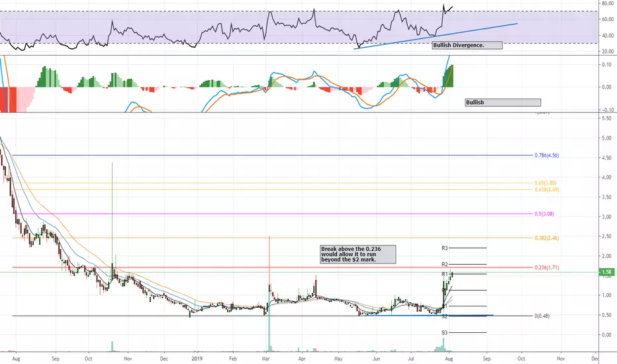This screenshot has height=364, width=617.
Task: Click the R2 pivot resistance label
Action: [x=445, y=265]
